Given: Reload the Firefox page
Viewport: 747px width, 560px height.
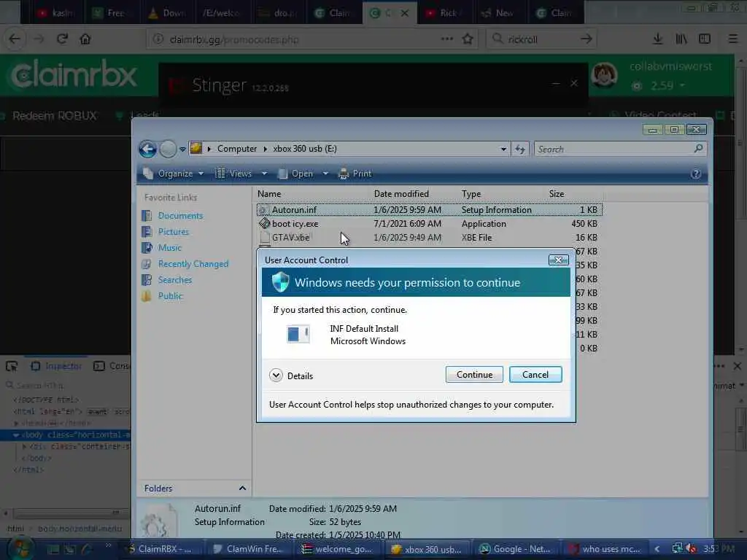Looking at the screenshot, I should [62, 39].
